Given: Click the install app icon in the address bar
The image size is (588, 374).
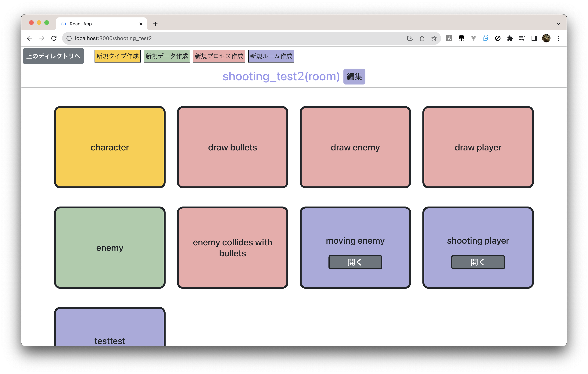Looking at the screenshot, I should (x=410, y=38).
